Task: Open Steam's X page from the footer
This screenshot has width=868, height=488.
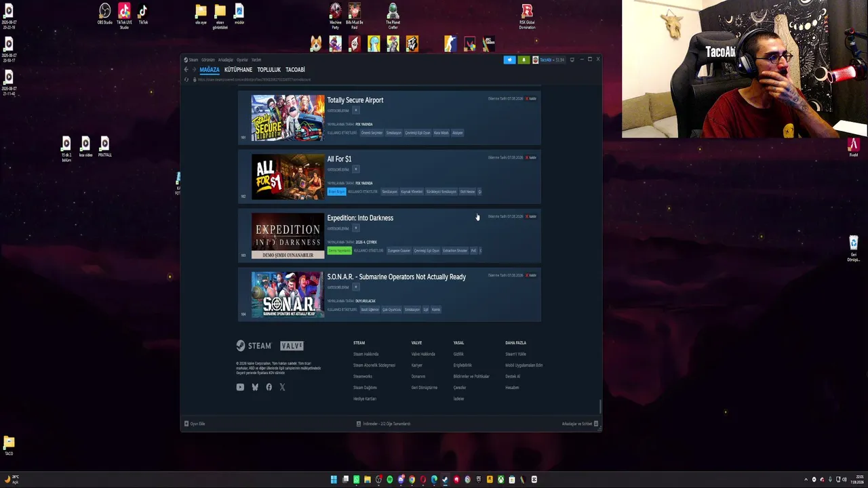Action: (x=282, y=387)
